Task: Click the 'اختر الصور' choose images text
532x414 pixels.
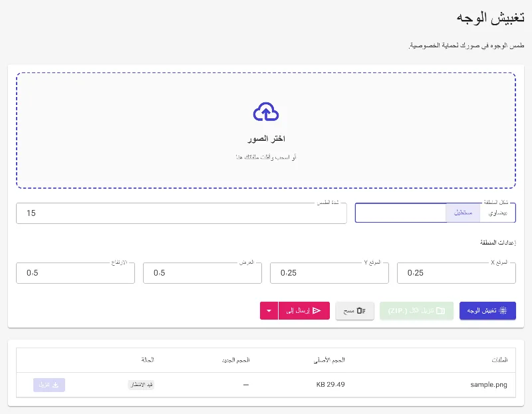Action: pyautogui.click(x=267, y=139)
